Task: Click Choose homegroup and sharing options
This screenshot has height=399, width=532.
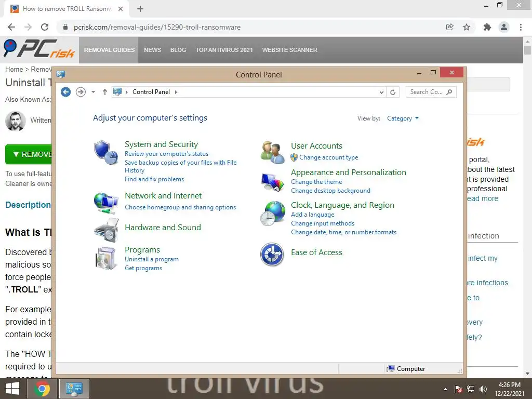Action: click(x=180, y=207)
